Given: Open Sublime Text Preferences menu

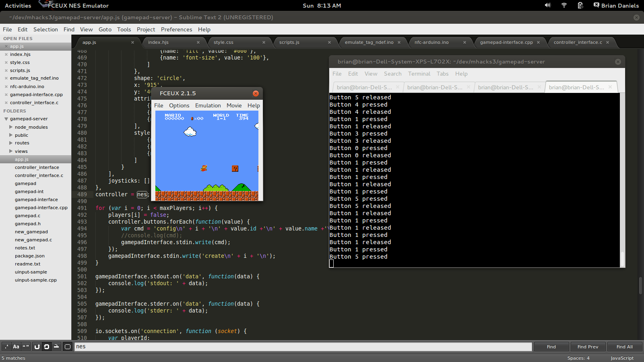Looking at the screenshot, I should click(x=176, y=29).
